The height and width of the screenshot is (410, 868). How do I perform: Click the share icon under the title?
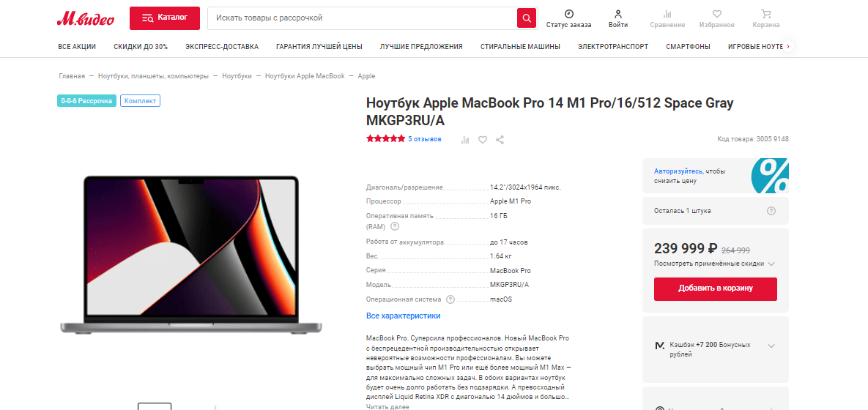pos(500,140)
